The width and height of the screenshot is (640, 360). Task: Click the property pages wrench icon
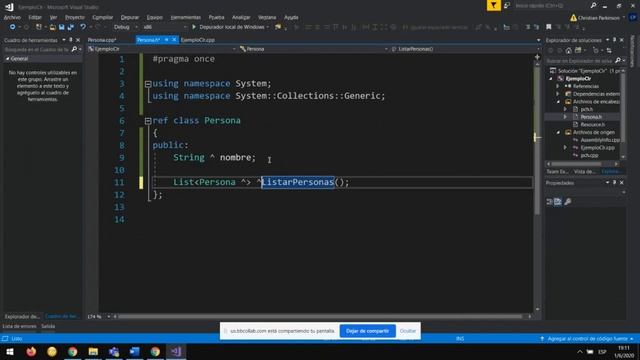[x=568, y=202]
